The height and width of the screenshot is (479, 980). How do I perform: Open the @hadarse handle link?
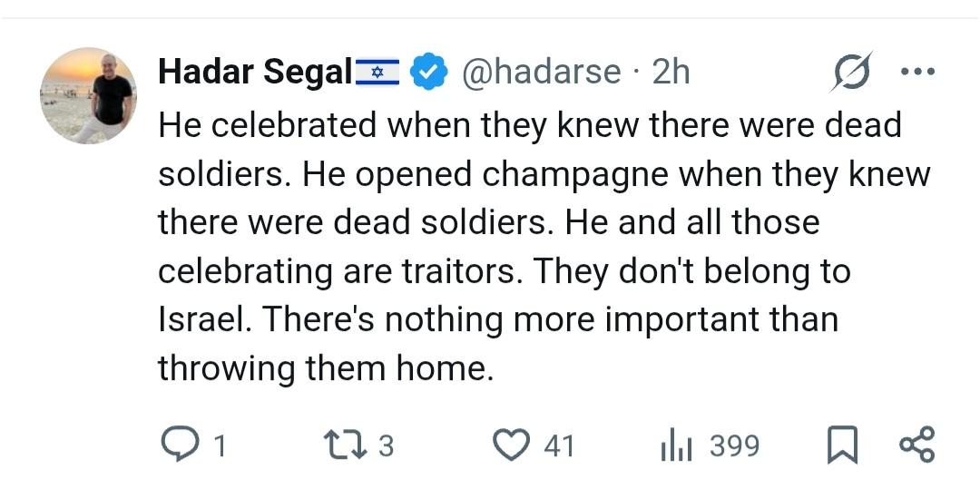[542, 72]
